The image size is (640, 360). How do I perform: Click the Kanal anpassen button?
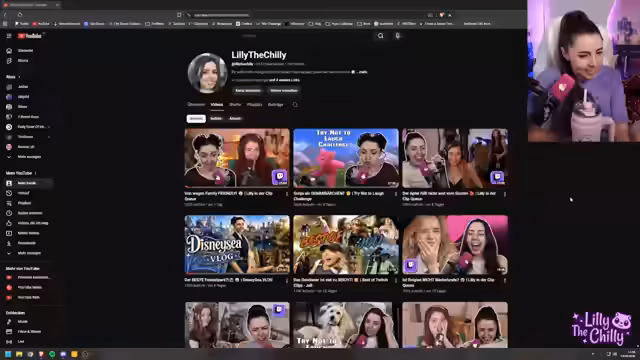[x=248, y=91]
